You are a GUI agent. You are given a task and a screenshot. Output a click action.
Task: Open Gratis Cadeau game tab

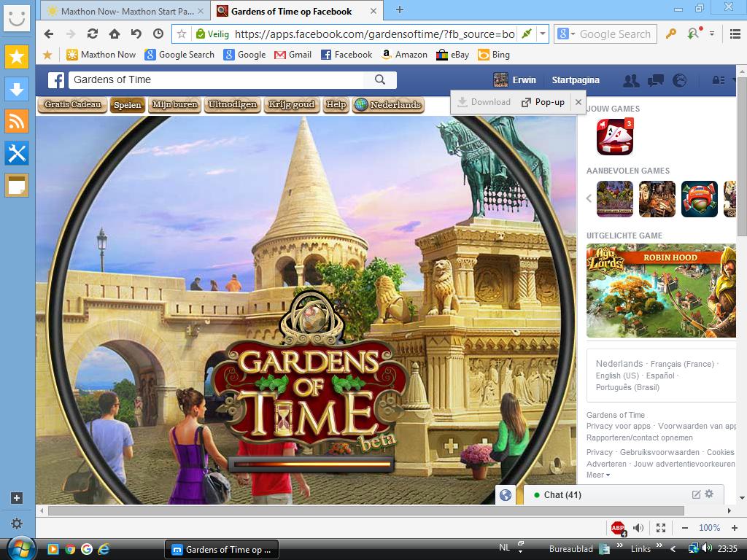click(x=73, y=105)
